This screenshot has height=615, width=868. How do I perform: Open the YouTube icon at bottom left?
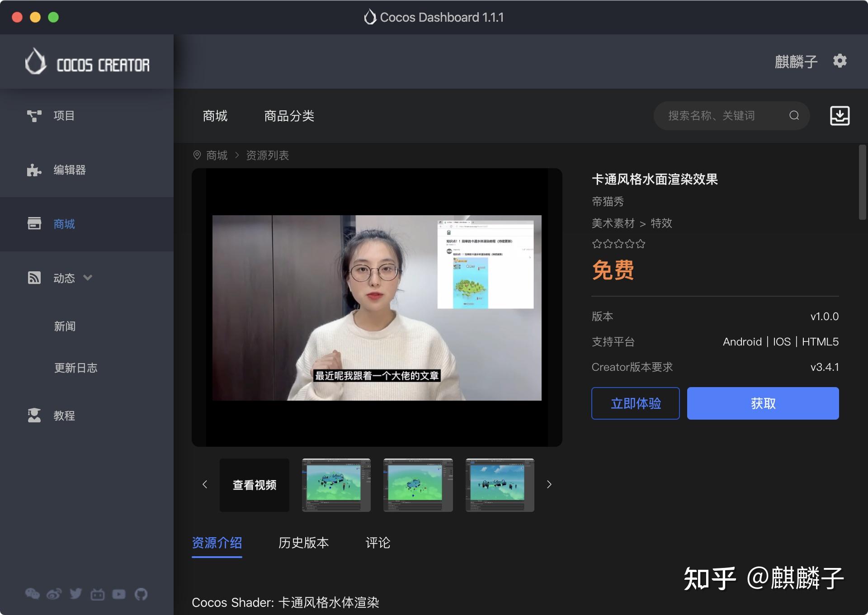tap(119, 594)
